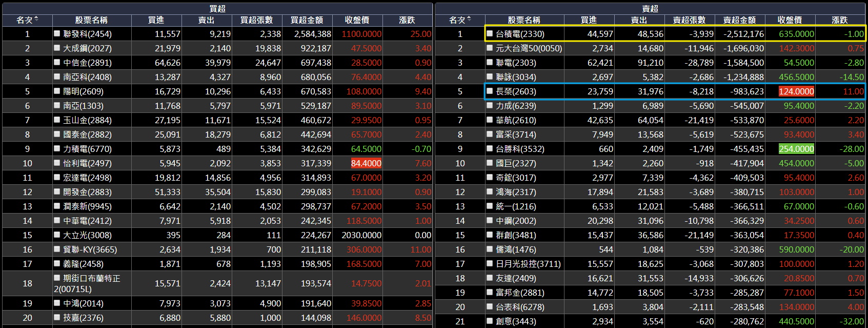Open stock 中鋼(2002)

click(x=516, y=221)
